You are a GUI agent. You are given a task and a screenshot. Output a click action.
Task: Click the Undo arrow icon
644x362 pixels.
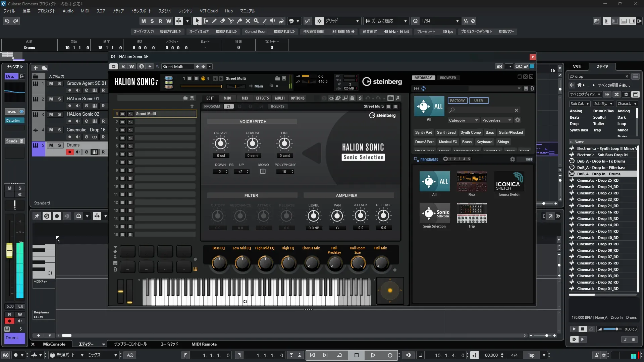(x=7, y=21)
